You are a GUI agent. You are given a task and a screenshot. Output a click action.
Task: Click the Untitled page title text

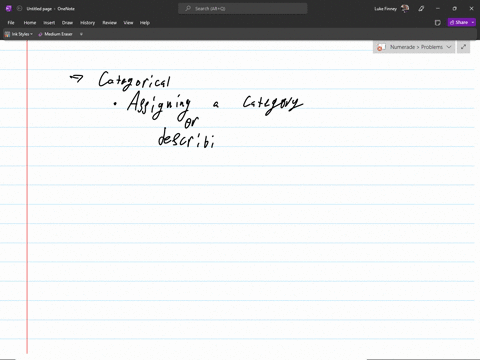coord(39,9)
